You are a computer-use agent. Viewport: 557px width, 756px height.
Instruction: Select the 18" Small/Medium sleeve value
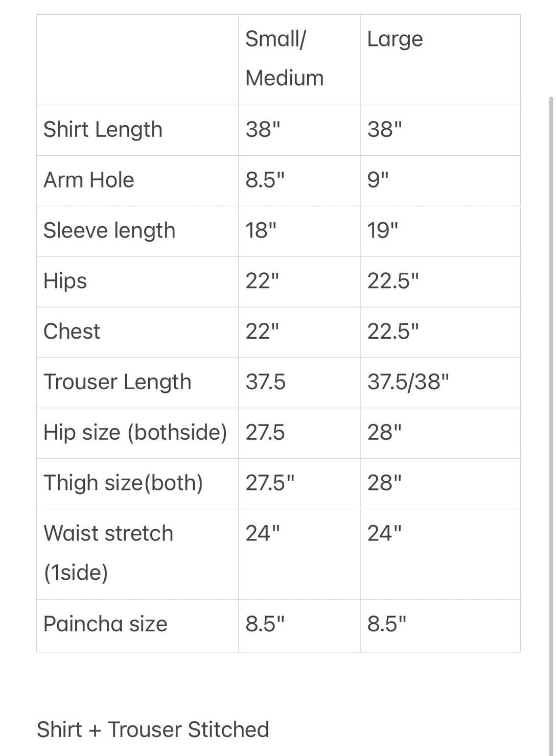tap(261, 231)
